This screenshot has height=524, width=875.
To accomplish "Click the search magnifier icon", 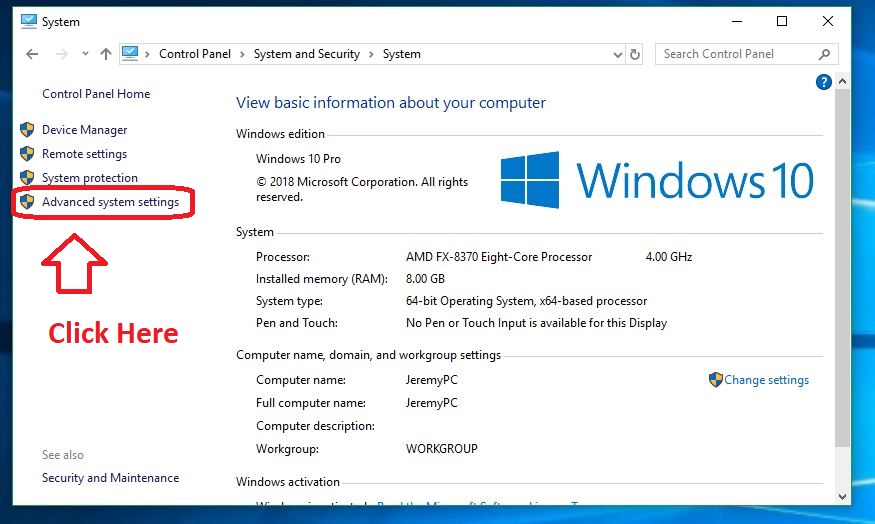I will (x=825, y=54).
